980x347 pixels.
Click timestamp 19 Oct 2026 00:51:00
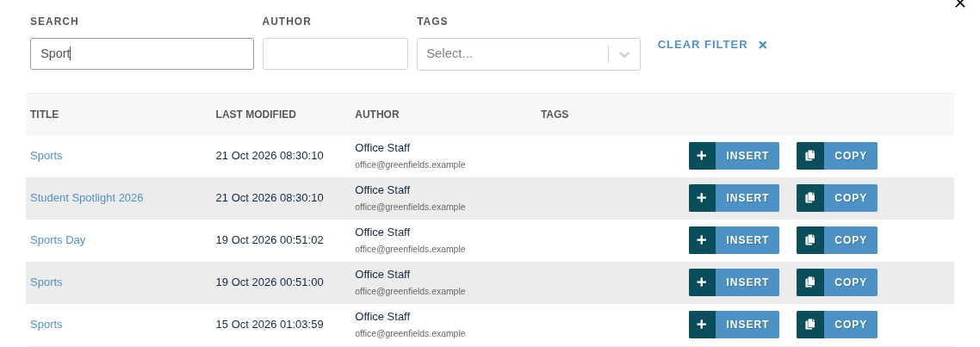(x=270, y=282)
